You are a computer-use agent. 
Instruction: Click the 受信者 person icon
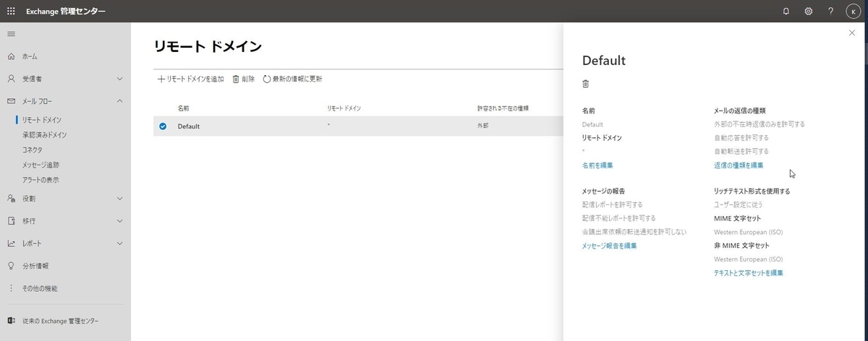pos(11,78)
